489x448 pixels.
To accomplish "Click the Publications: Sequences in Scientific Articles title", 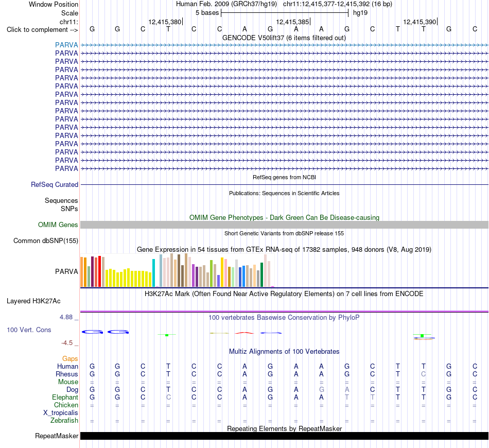I will click(284, 193).
